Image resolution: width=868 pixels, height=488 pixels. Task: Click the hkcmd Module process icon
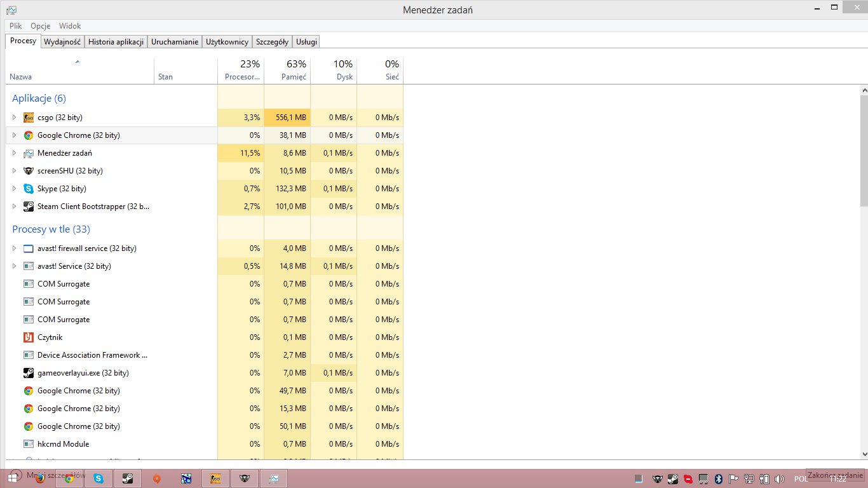click(29, 444)
